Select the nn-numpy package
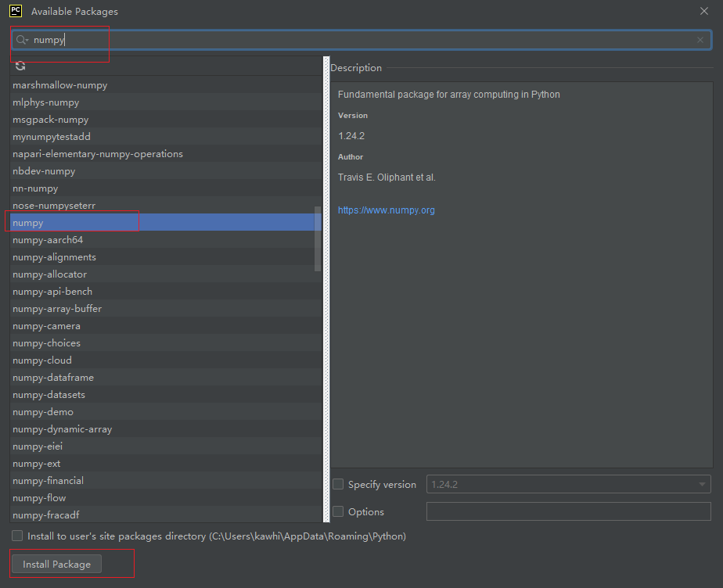The height and width of the screenshot is (588, 723). click(x=166, y=188)
